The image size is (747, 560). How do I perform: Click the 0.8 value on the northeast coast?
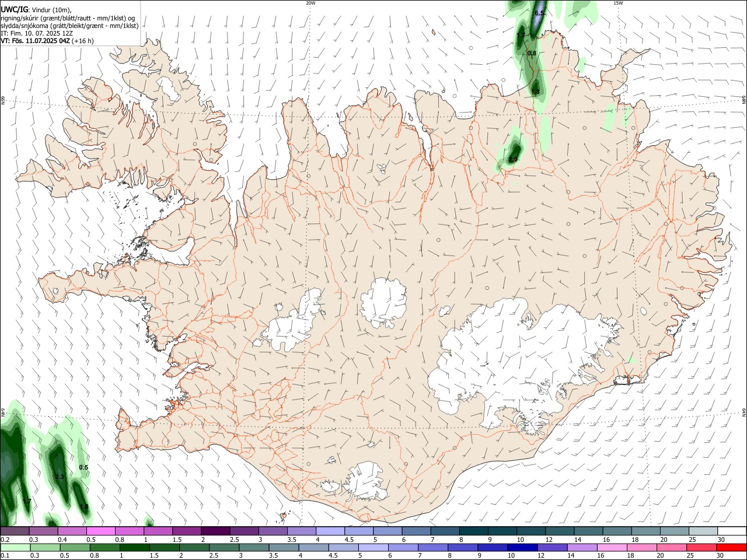pyautogui.click(x=532, y=53)
